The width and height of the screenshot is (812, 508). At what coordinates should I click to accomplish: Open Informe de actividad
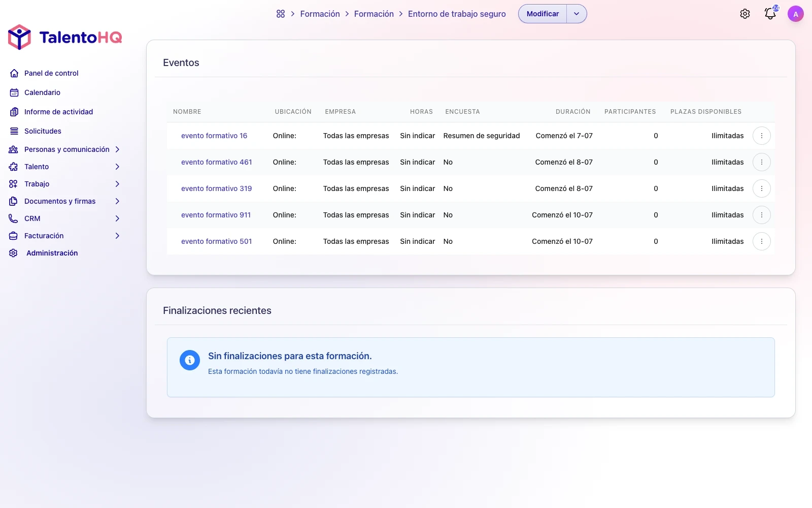coord(58,112)
